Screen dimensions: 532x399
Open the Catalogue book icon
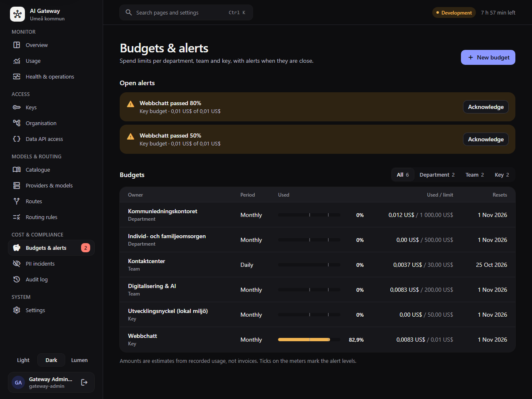[17, 170]
